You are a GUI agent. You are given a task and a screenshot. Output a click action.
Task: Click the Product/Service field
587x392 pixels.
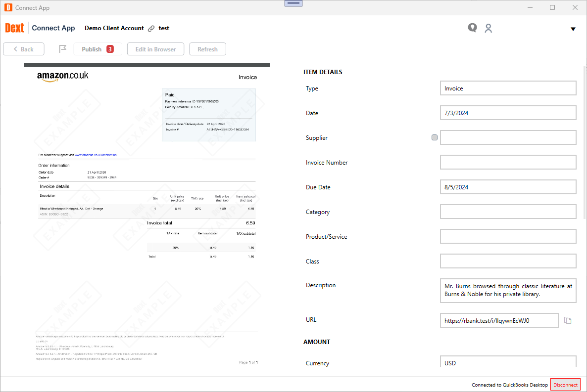pyautogui.click(x=508, y=236)
